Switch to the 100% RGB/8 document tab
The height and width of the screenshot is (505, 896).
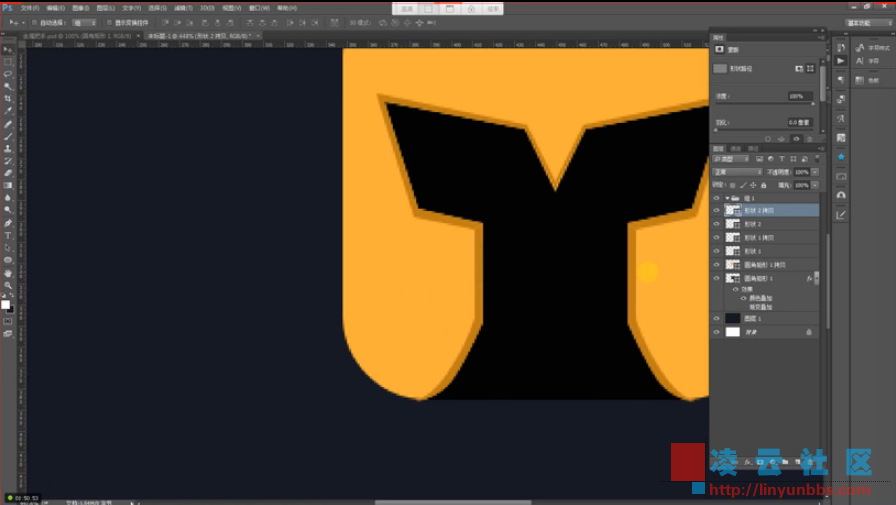click(77, 35)
